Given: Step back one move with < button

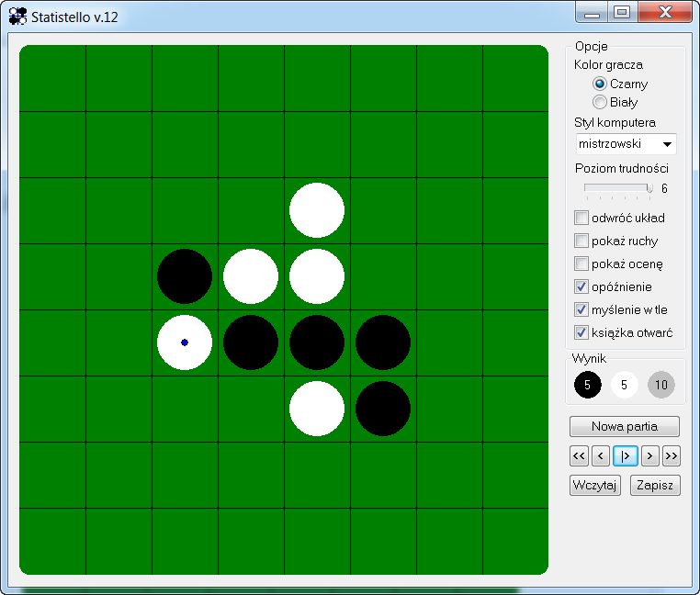Looking at the screenshot, I should (601, 455).
